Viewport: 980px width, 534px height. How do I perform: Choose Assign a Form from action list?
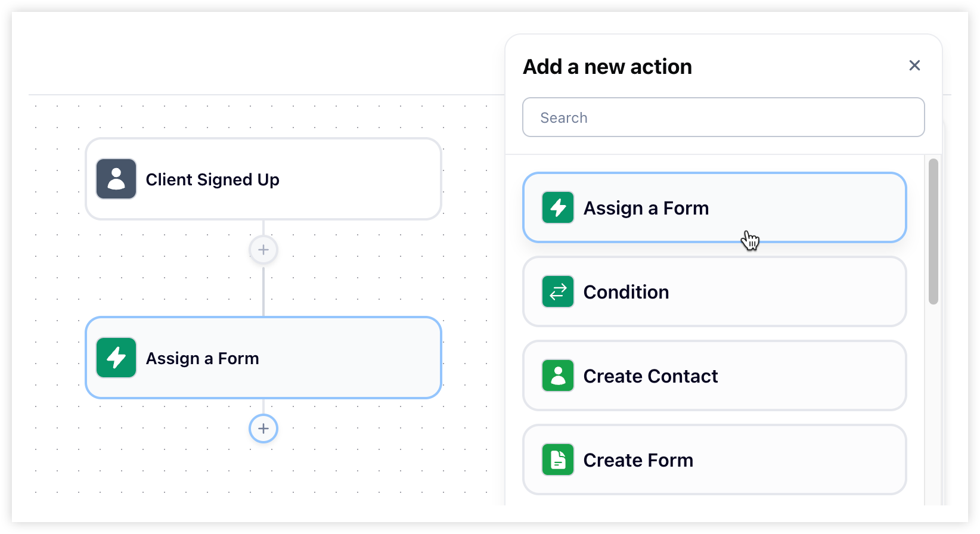click(715, 207)
